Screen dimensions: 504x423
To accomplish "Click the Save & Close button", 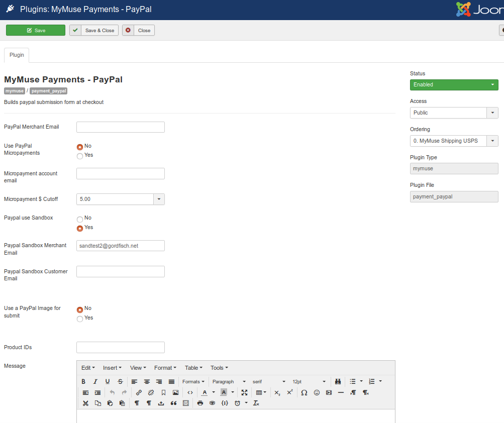I will pos(93,30).
